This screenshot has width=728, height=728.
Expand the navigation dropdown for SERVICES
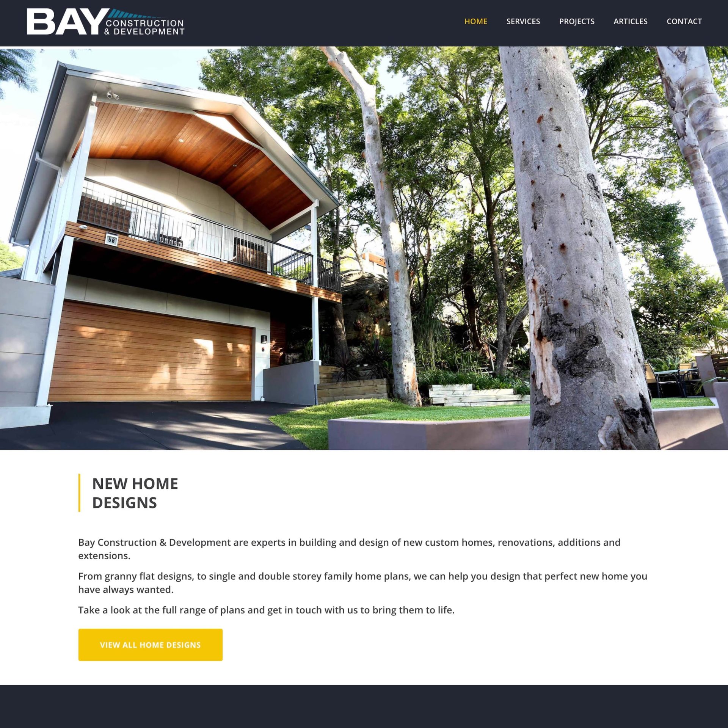523,21
